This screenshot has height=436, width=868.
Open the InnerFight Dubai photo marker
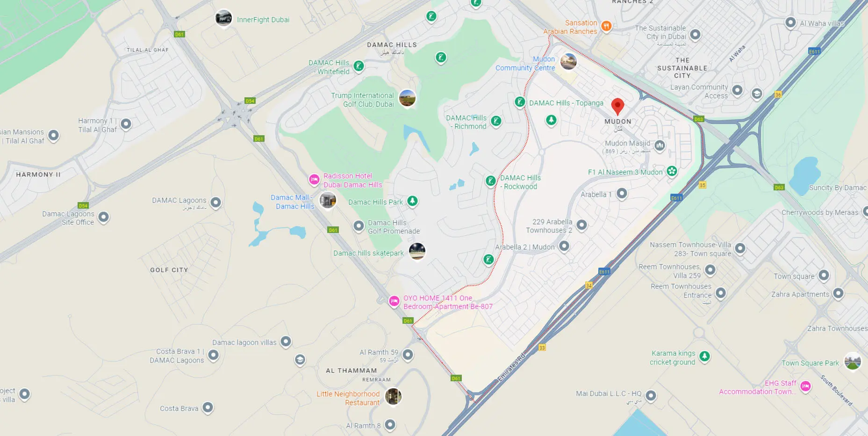click(223, 19)
